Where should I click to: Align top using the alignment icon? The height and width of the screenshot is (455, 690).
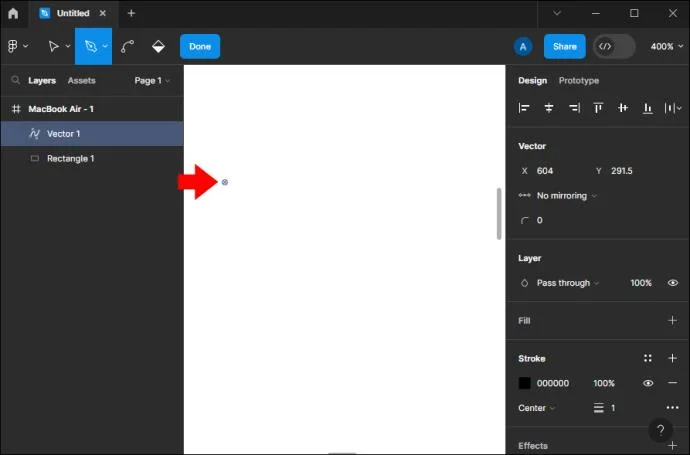click(x=598, y=108)
